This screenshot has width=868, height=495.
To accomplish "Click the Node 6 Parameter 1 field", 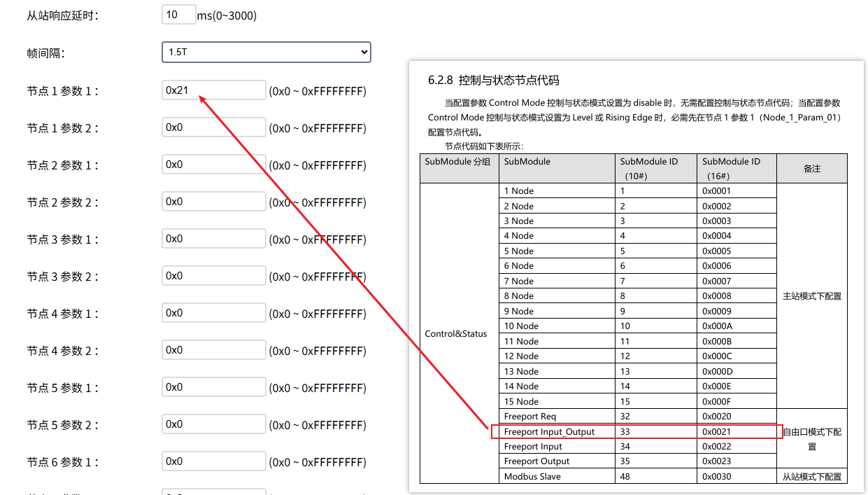I will (213, 461).
